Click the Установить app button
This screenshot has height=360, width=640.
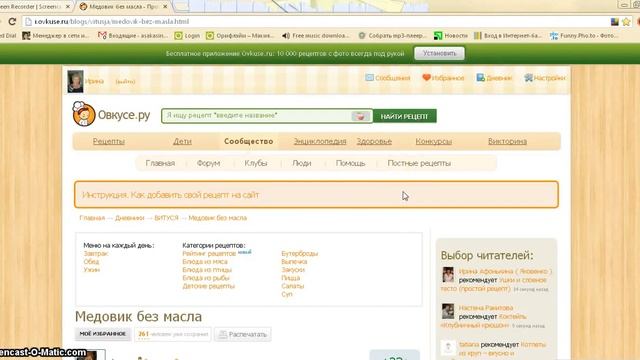(439, 53)
